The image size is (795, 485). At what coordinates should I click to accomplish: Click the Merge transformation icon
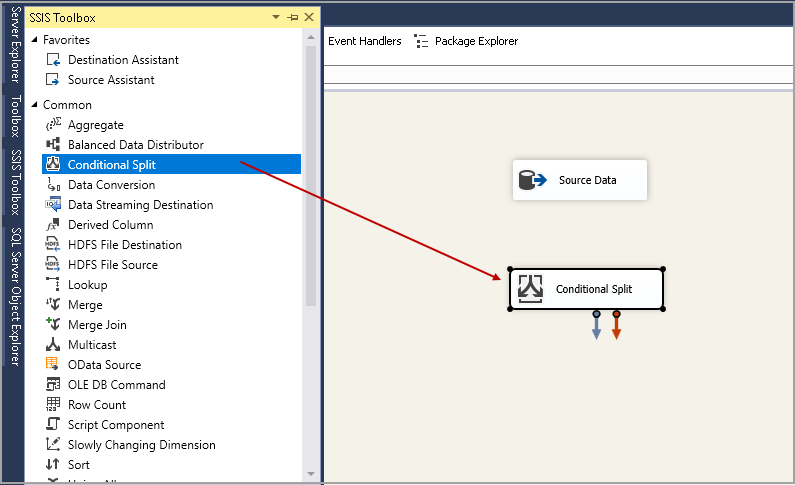53,305
